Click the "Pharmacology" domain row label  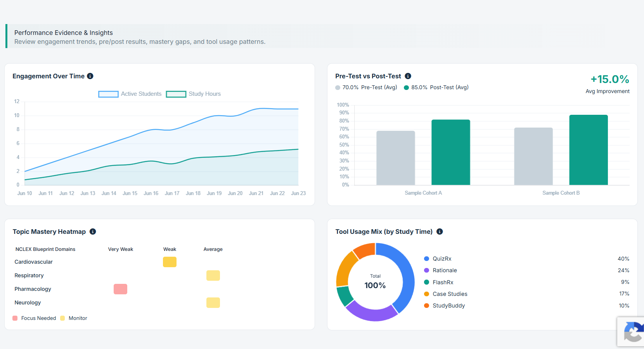click(33, 289)
